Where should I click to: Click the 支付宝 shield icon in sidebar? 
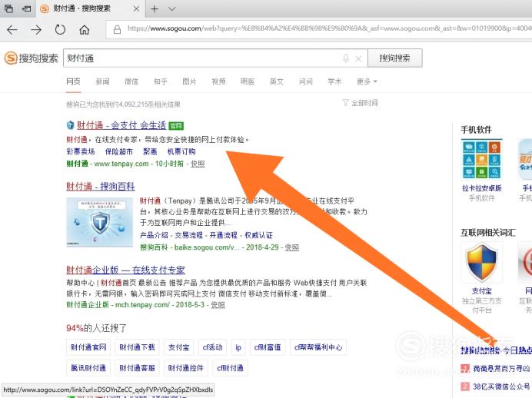click(x=482, y=263)
